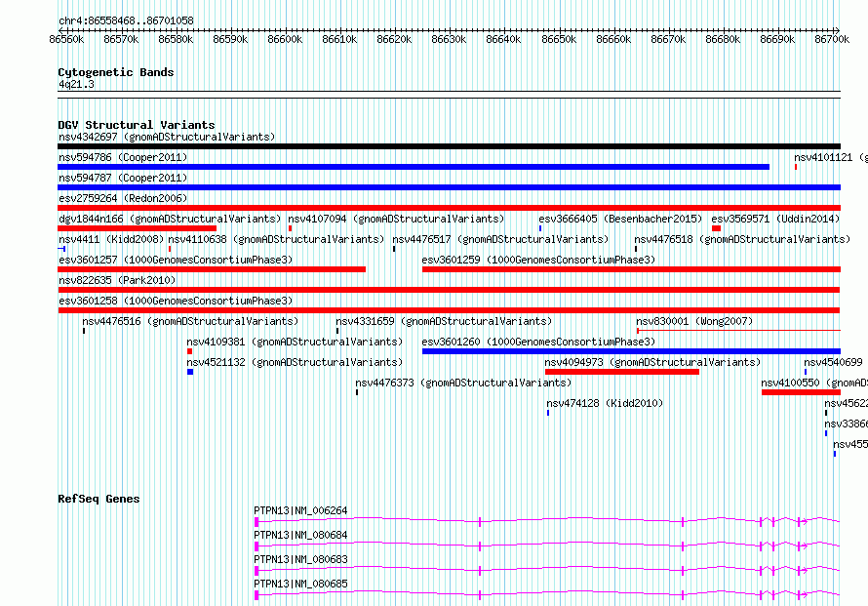868x606 pixels.
Task: Open the dgv1844n166 (gnomADStructuralVariants) label
Action: [x=170, y=219]
